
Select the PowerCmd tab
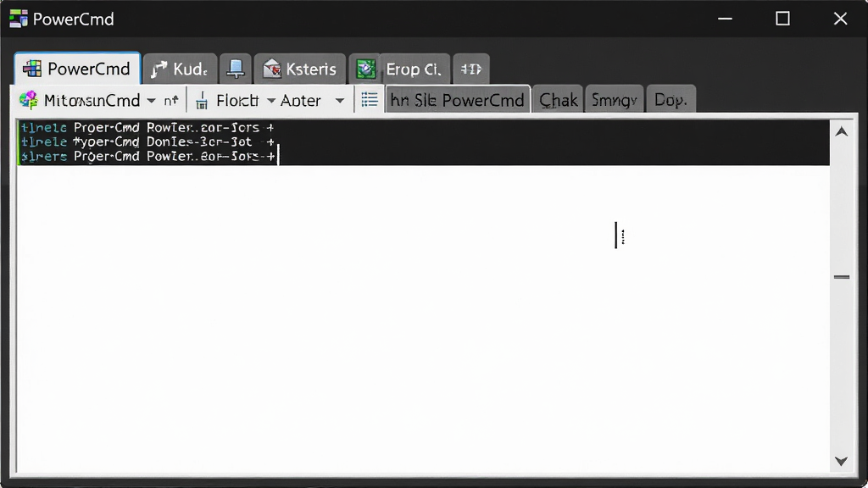(77, 69)
